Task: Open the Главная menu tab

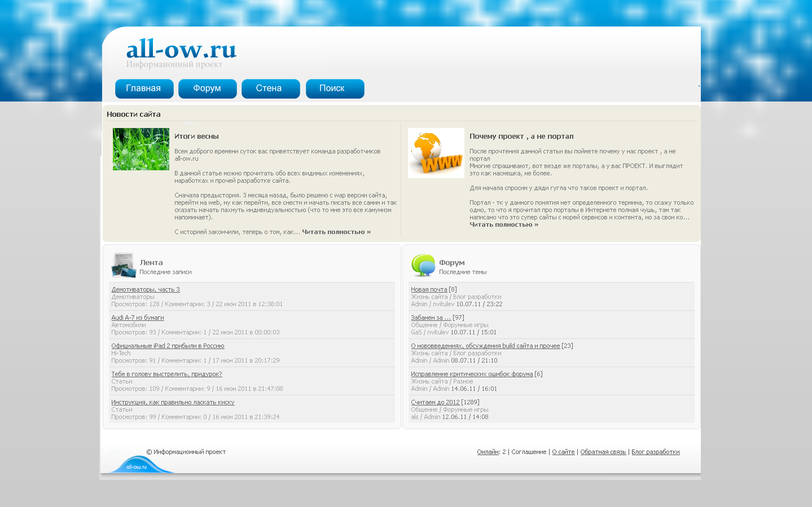Action: click(144, 89)
